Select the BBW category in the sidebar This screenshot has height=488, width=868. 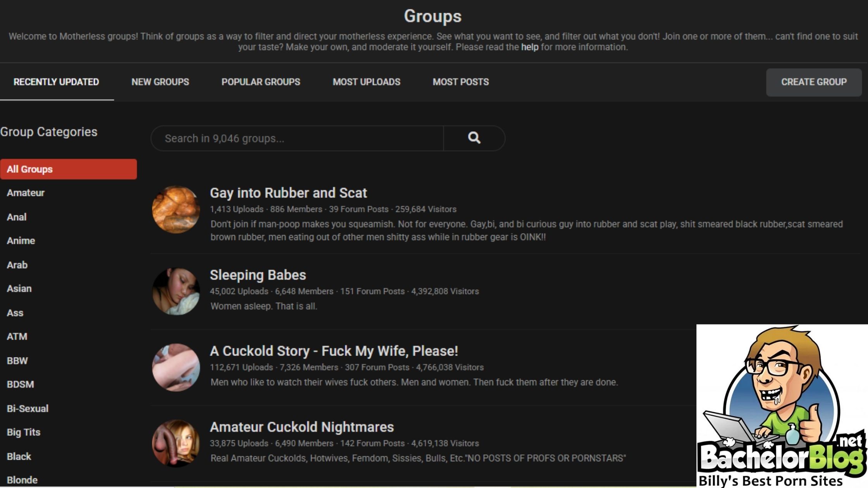(x=17, y=361)
